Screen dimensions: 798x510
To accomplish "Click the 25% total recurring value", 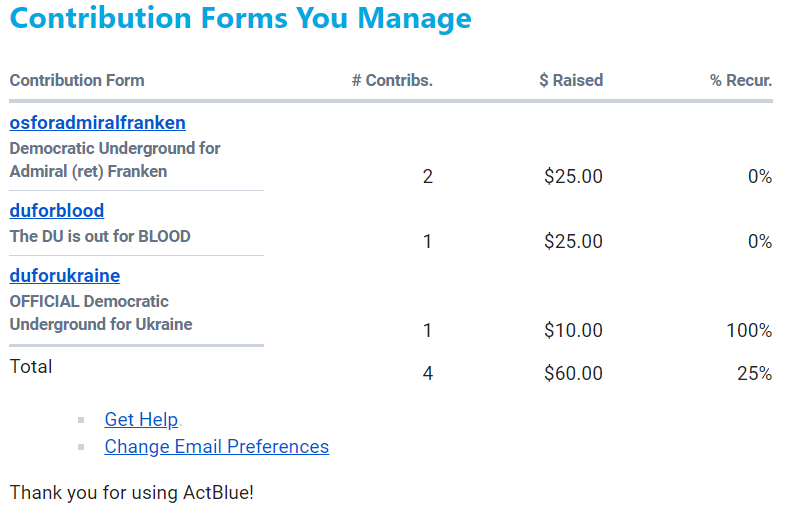I will (x=755, y=374).
